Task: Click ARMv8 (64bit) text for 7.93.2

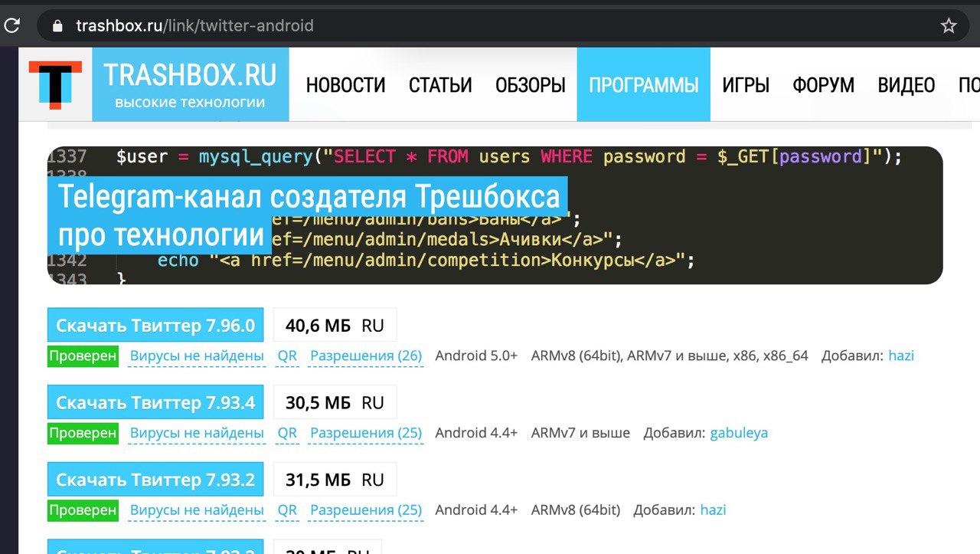Action: coord(576,510)
